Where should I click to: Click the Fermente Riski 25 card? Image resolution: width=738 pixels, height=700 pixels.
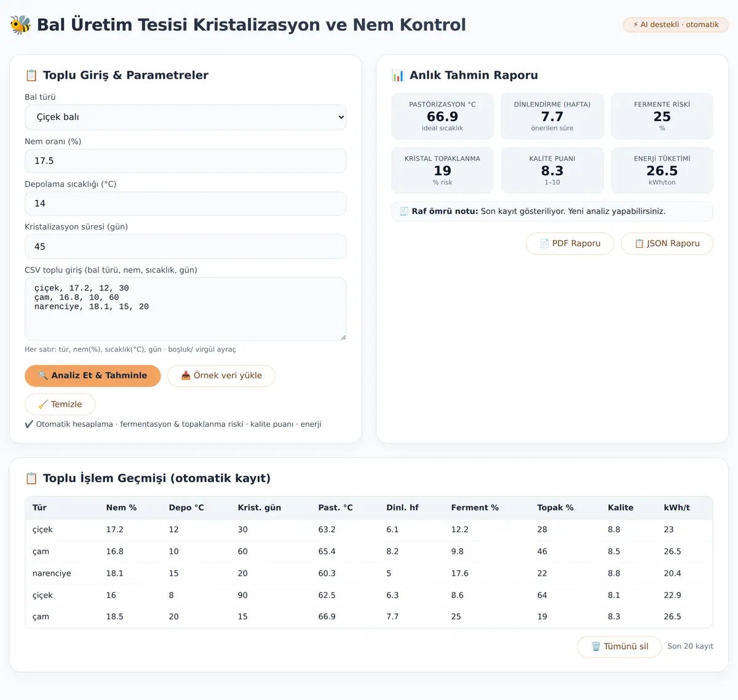[662, 116]
